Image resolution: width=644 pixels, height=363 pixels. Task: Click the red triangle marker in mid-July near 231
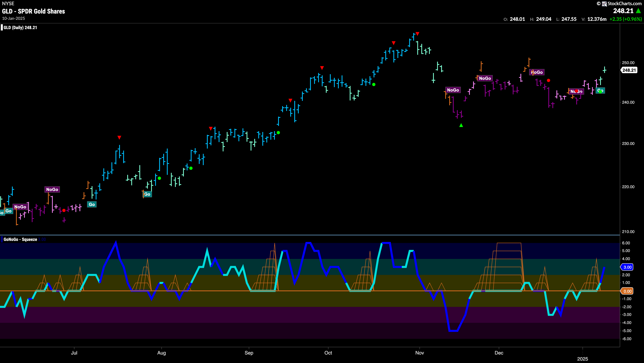[x=119, y=137]
